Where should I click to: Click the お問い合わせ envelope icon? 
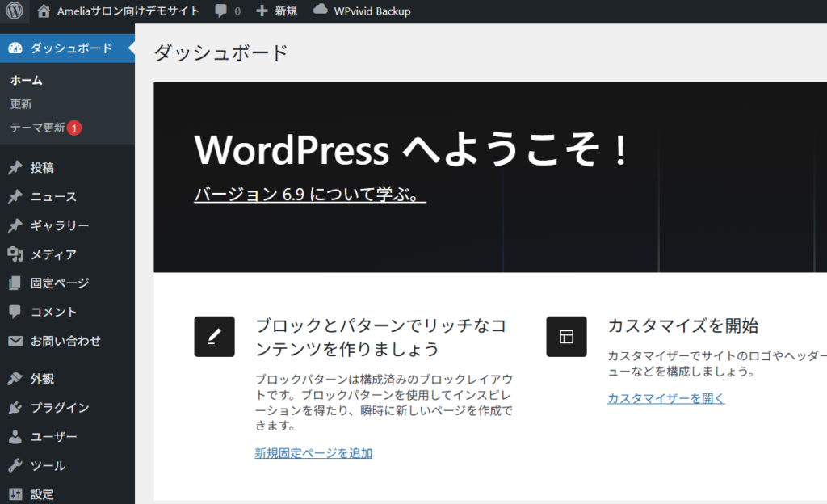pos(15,341)
